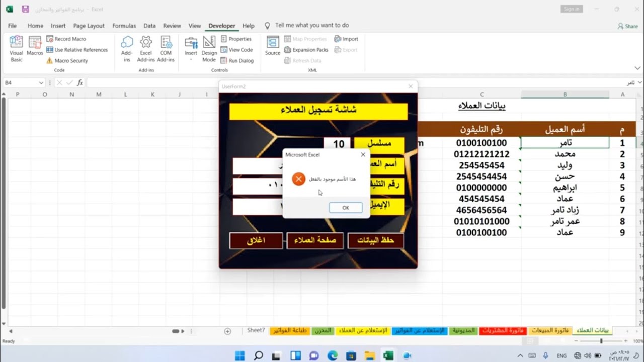Screen dimensions: 644x362
Task: Click OK in the Microsoft Excel message
Action: coord(346,208)
